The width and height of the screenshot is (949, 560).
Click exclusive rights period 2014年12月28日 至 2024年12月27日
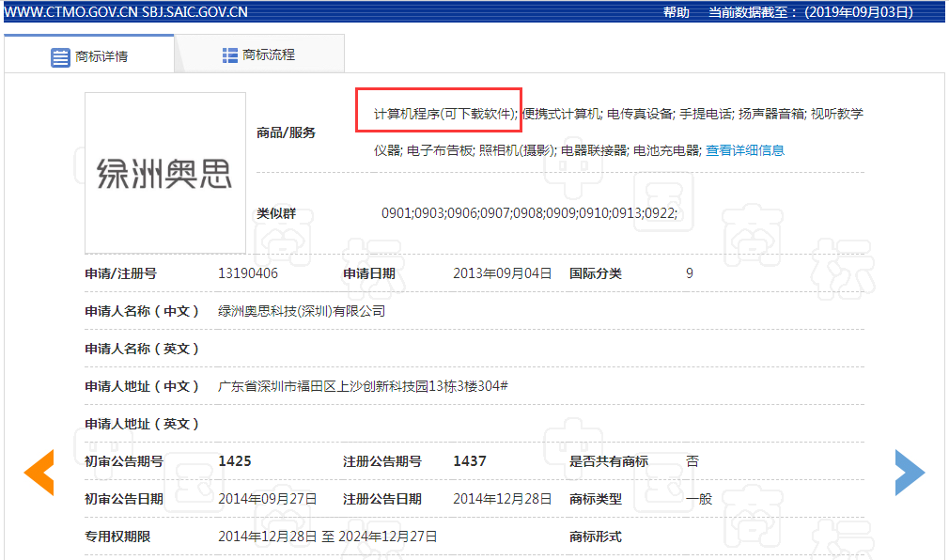coord(327,537)
